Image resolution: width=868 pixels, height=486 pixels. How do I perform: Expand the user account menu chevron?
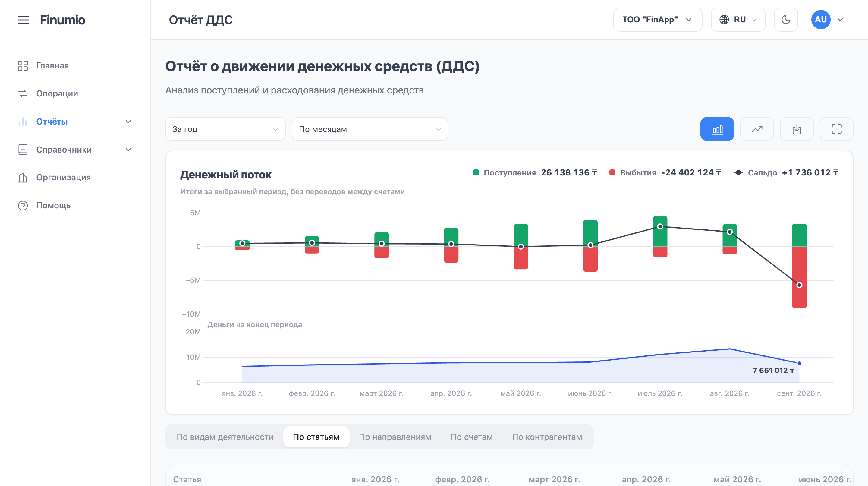(x=840, y=20)
